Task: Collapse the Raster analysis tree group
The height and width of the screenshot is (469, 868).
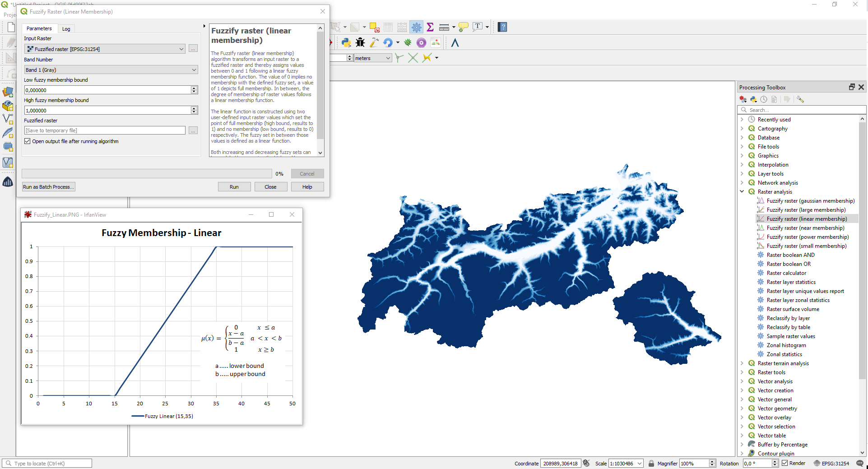Action: click(x=742, y=192)
